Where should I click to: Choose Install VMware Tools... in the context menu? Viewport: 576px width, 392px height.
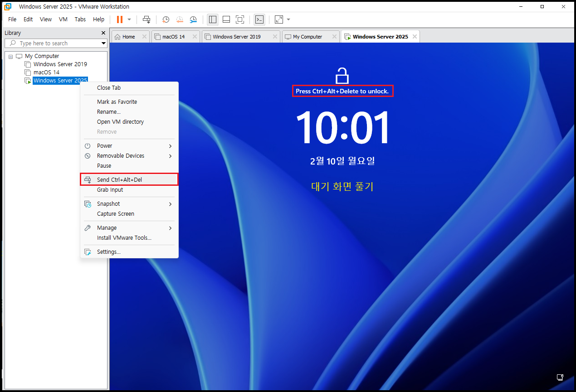129,238
